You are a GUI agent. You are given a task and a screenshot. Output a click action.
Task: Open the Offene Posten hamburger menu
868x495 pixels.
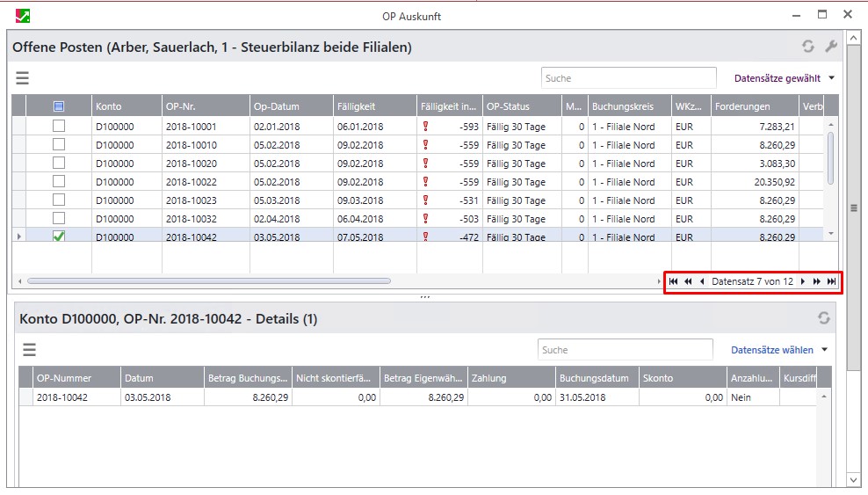[23, 78]
